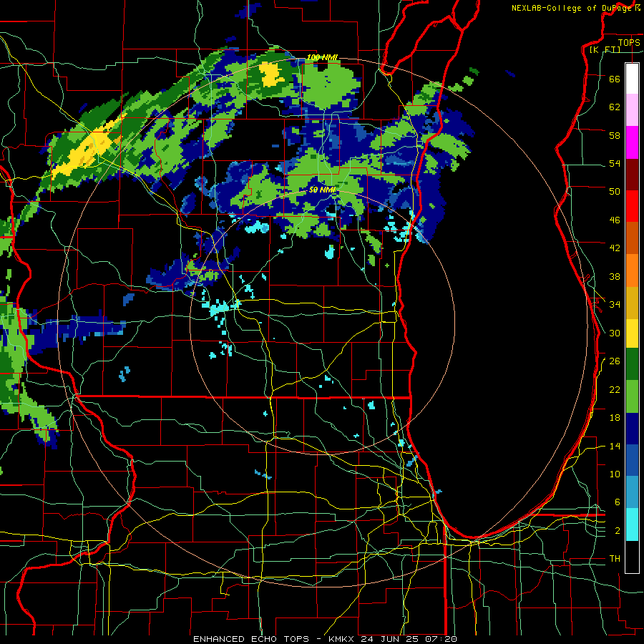This screenshot has width=644, height=644.
Task: Pick the magenta legend color block
Action: (x=632, y=142)
